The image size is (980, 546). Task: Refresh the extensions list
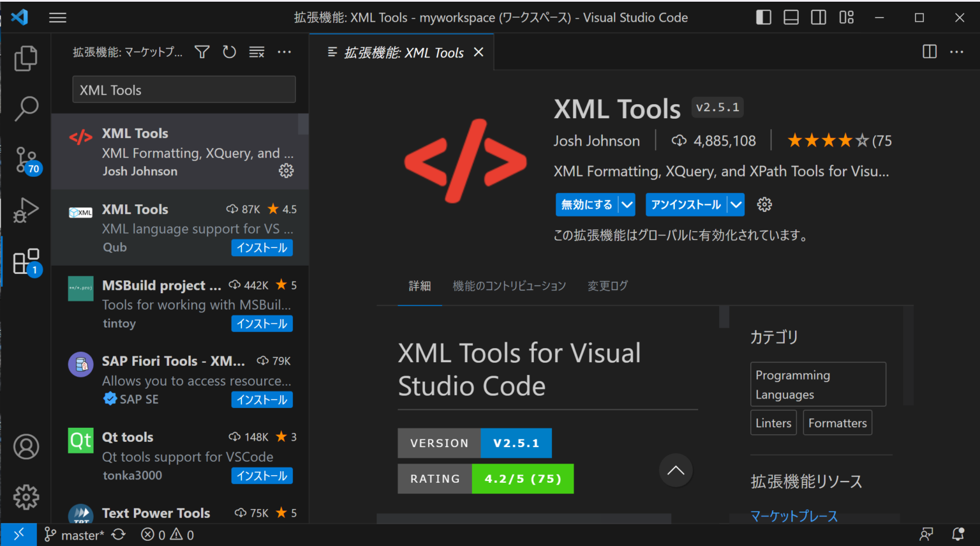click(x=229, y=52)
